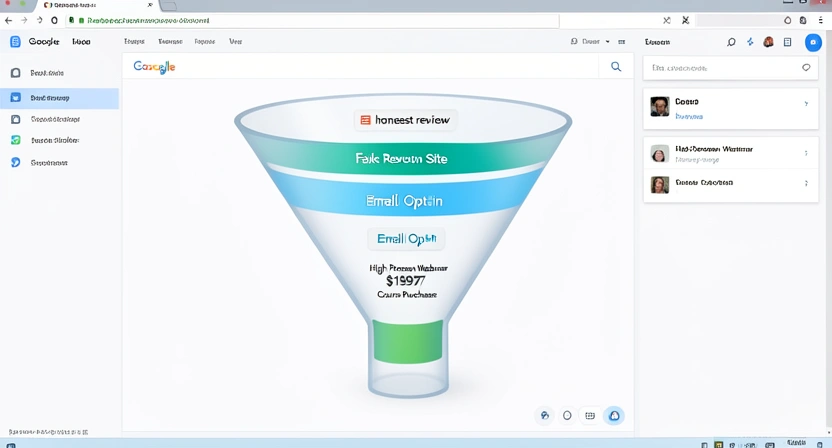Click the bubble icon inside right panel search
Screen dimensions: 832x448
(806, 67)
